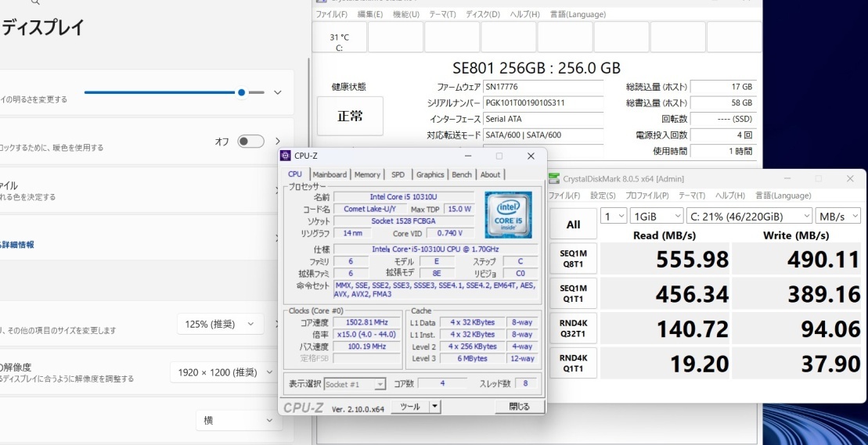Image resolution: width=868 pixels, height=445 pixels.
Task: Click the 37.90 RND4K Q1T1 write value
Action: tap(797, 363)
